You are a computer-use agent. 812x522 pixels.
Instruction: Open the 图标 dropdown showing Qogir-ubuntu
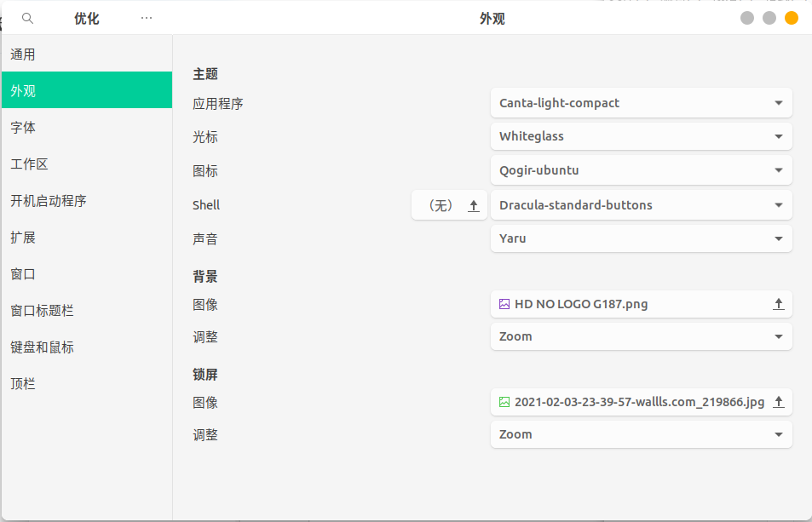tap(641, 170)
